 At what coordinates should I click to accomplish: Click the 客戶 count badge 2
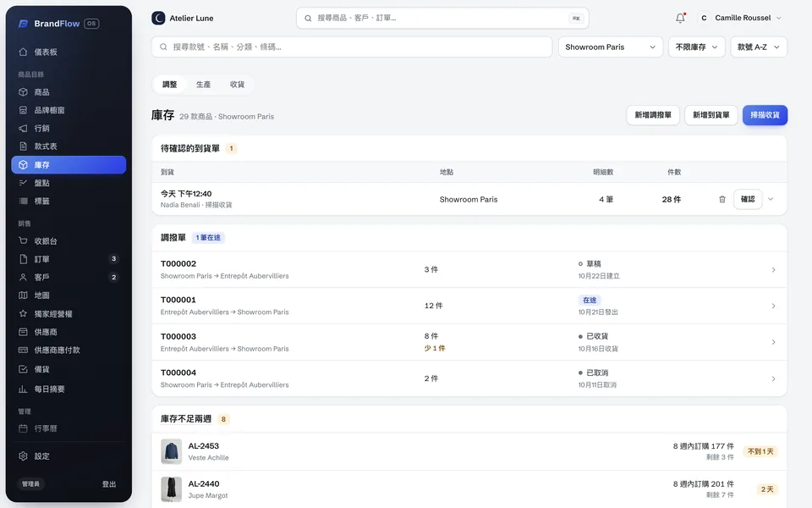(x=113, y=277)
